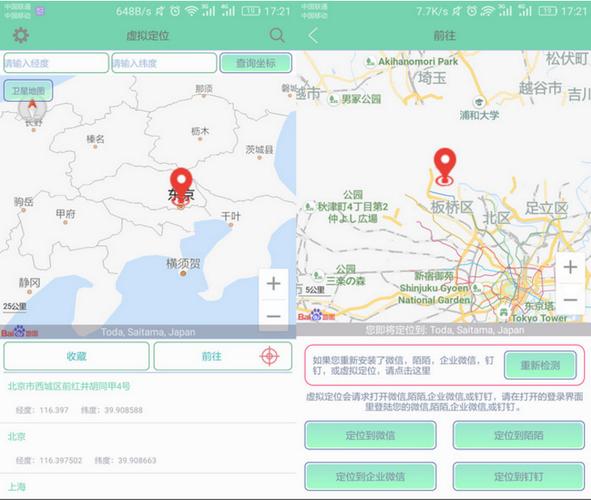The width and height of the screenshot is (591, 500).
Task: Tap the left Toda, Saitama, Japan caption
Action: (x=148, y=332)
